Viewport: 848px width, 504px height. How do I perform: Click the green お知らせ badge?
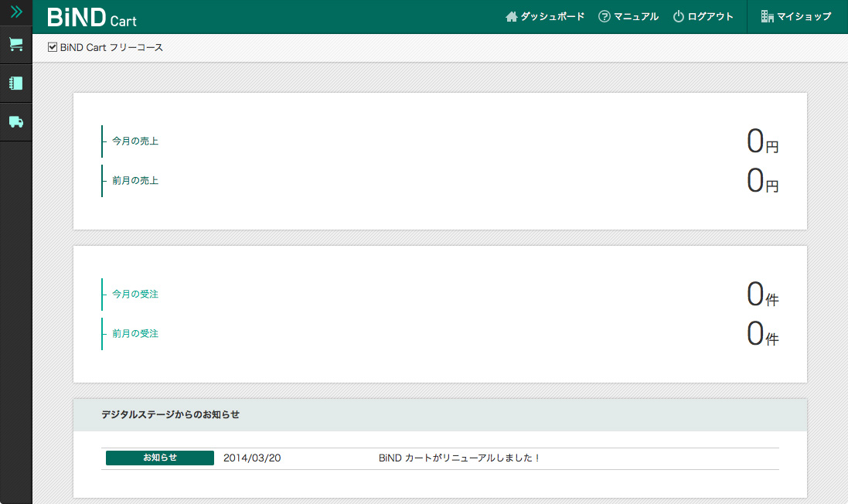[160, 458]
